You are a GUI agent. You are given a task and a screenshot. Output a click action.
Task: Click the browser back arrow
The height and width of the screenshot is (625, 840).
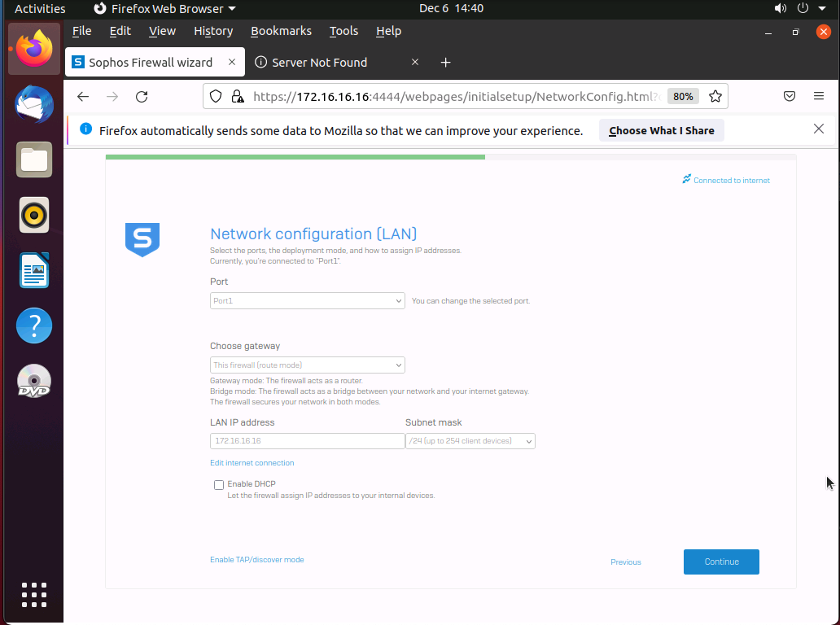pyautogui.click(x=83, y=97)
